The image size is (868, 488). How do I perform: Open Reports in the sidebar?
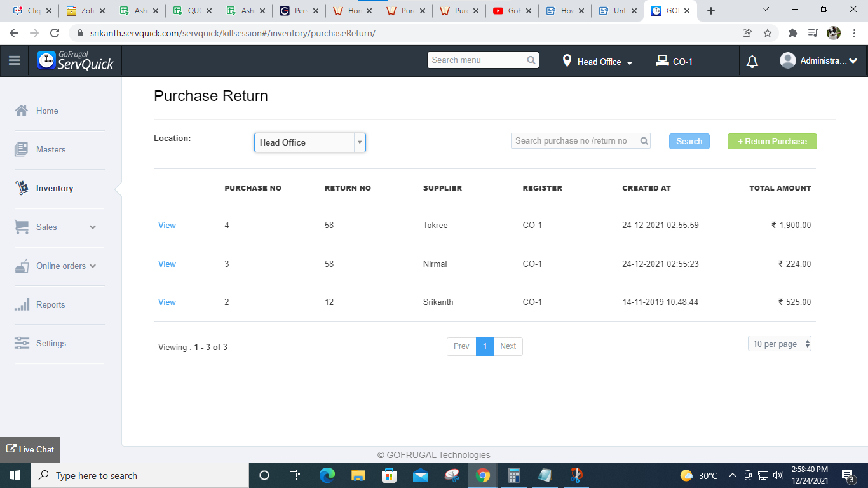coord(51,304)
